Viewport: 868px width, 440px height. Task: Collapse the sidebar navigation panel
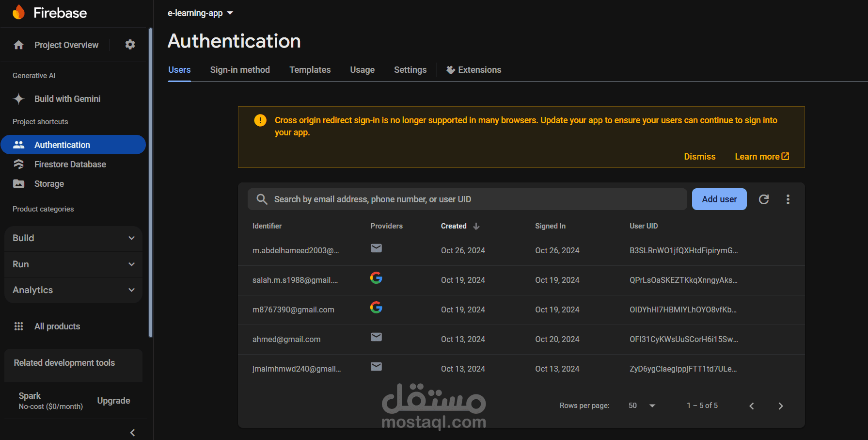point(132,432)
